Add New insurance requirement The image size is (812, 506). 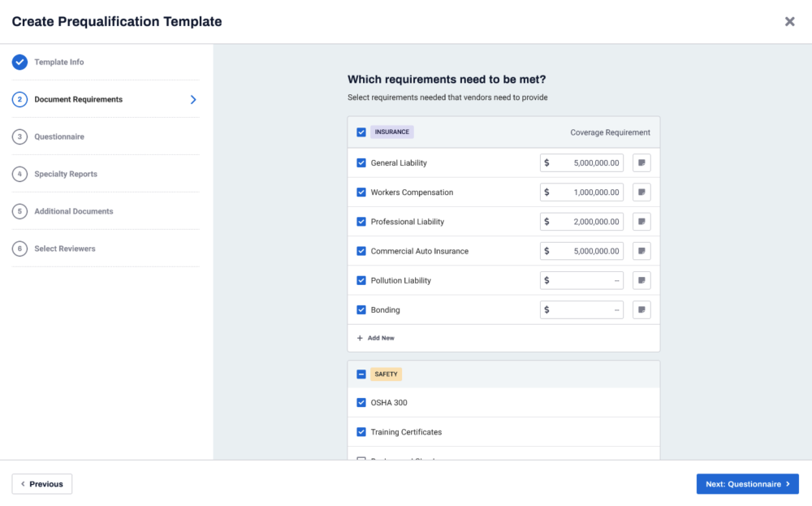click(x=376, y=338)
